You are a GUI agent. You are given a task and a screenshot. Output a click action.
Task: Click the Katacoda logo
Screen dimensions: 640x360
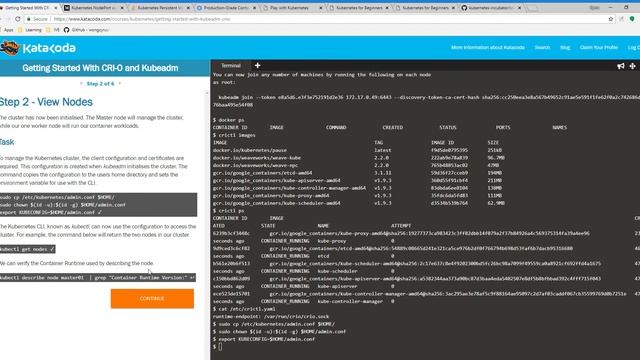(38, 48)
